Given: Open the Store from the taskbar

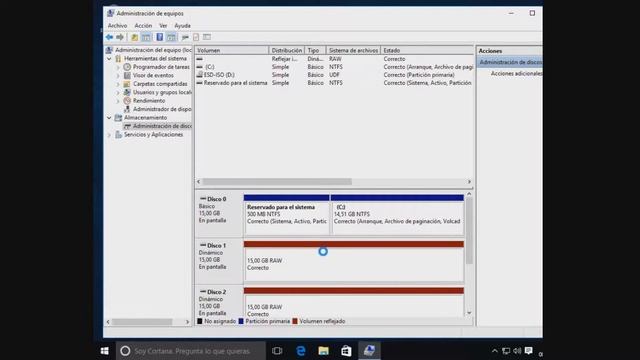Looking at the screenshot, I should tap(346, 351).
